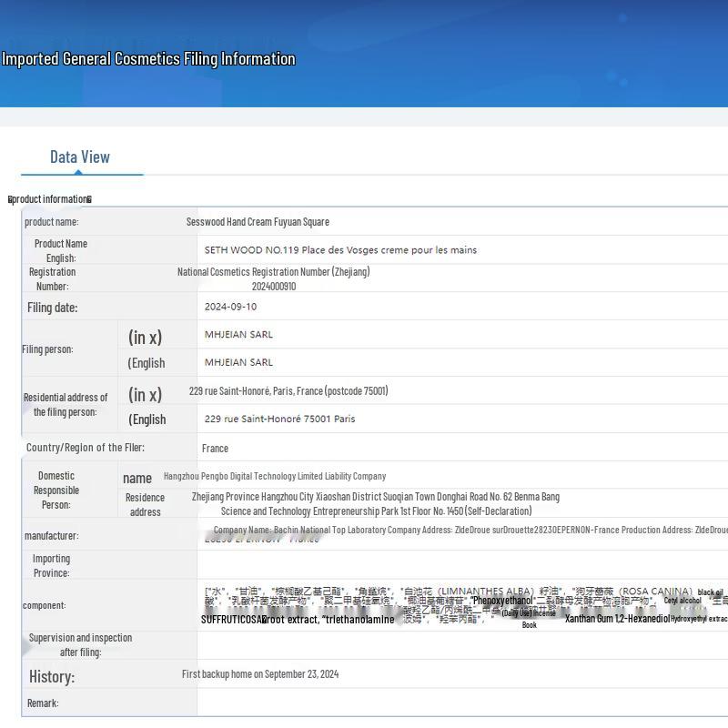Click the address with postcode 75001 in parentheses
Viewport: 728px width, 728px height.
click(288, 391)
